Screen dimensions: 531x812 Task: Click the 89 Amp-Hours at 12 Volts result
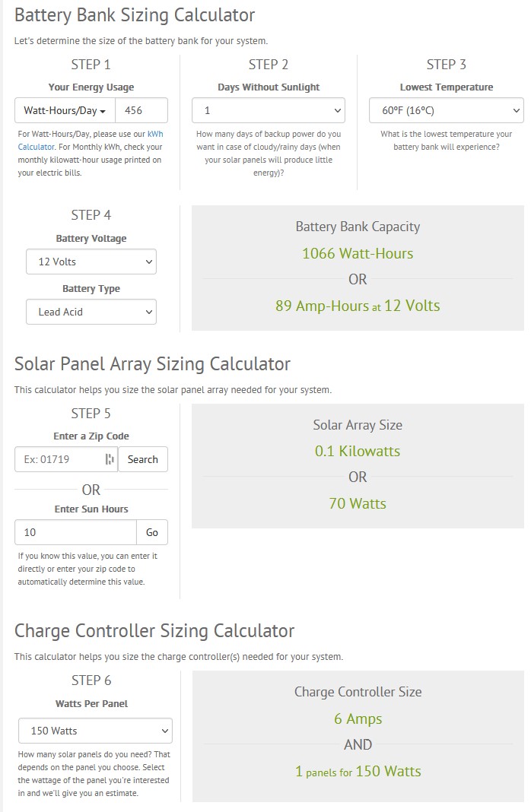(358, 306)
